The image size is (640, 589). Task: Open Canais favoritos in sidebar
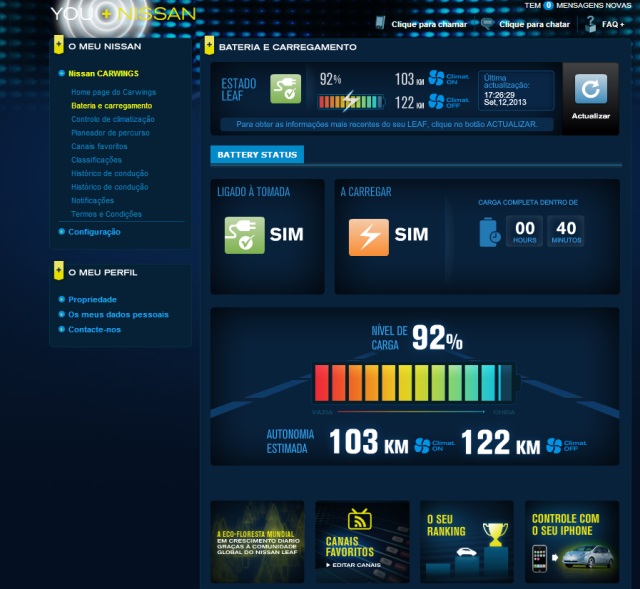click(99, 146)
